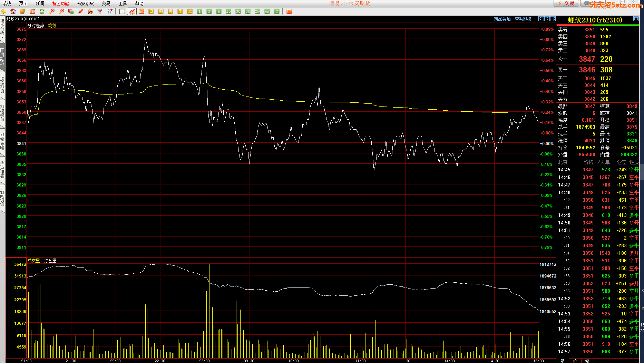
Task: Open the 画 drawing tools icon
Action: [289, 11]
